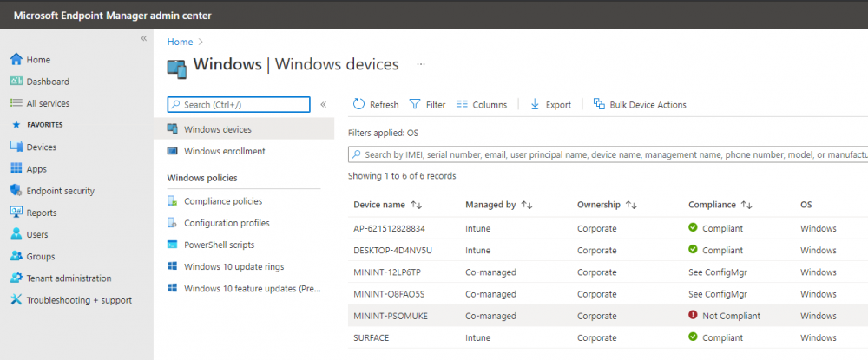Open All services in sidebar
This screenshot has width=868, height=360.
point(40,103)
